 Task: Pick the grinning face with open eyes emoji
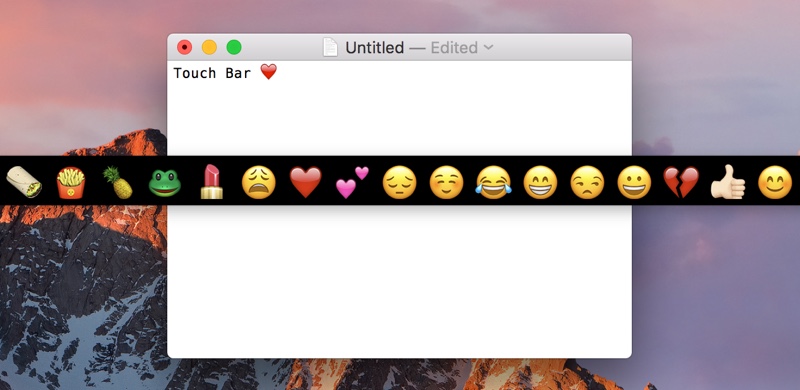(634, 182)
